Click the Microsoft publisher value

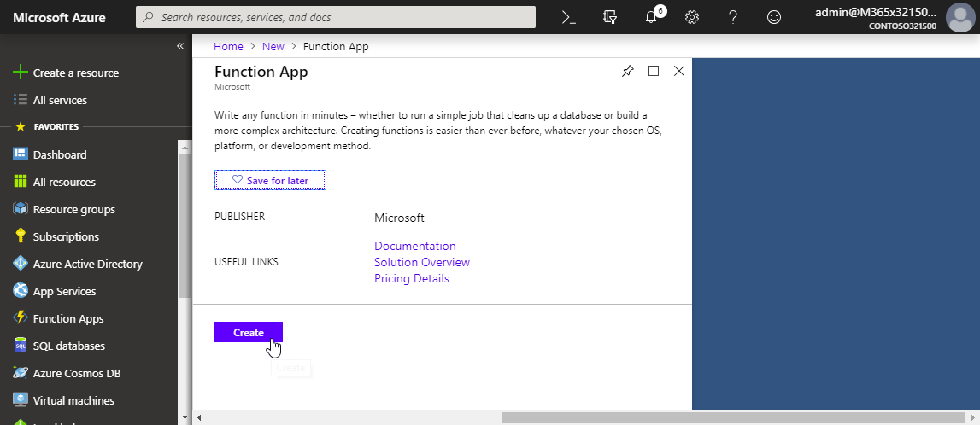click(x=399, y=218)
